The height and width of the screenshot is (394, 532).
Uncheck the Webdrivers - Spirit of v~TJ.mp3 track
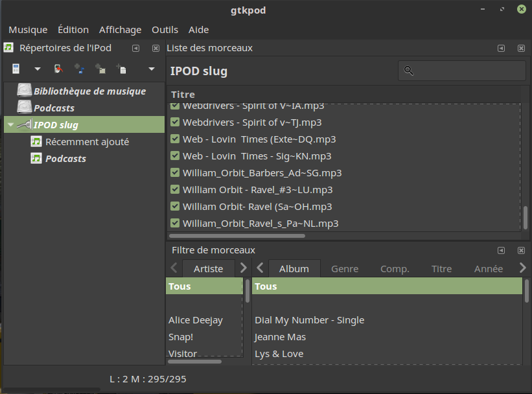pos(174,122)
